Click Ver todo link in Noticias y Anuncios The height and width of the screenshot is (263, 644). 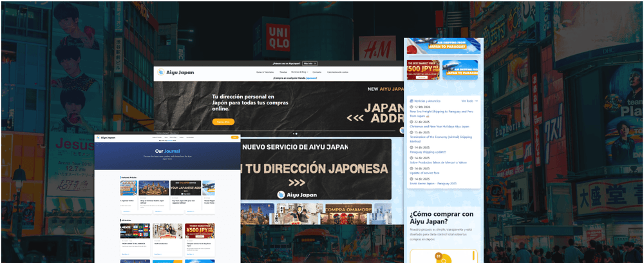pyautogui.click(x=469, y=101)
